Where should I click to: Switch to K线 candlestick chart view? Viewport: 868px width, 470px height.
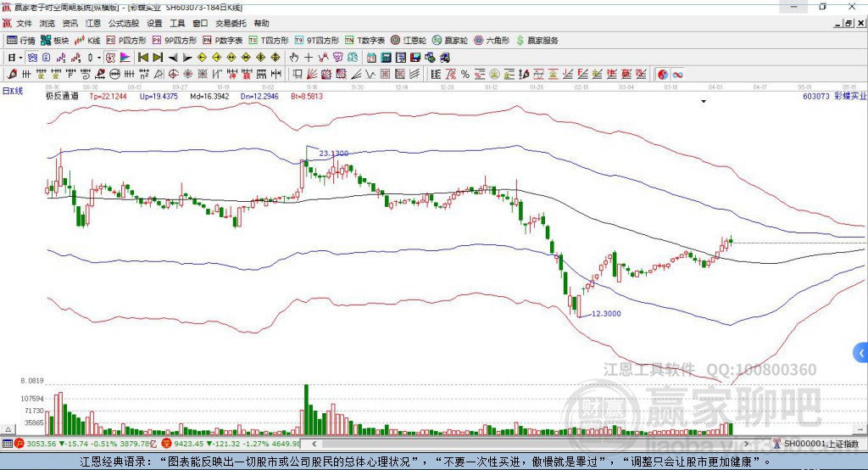tap(87, 41)
